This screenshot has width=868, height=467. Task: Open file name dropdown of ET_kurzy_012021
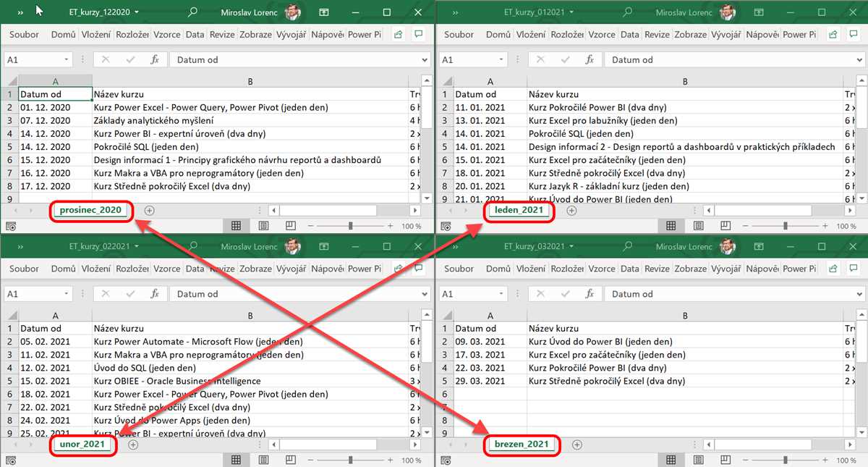(x=571, y=12)
